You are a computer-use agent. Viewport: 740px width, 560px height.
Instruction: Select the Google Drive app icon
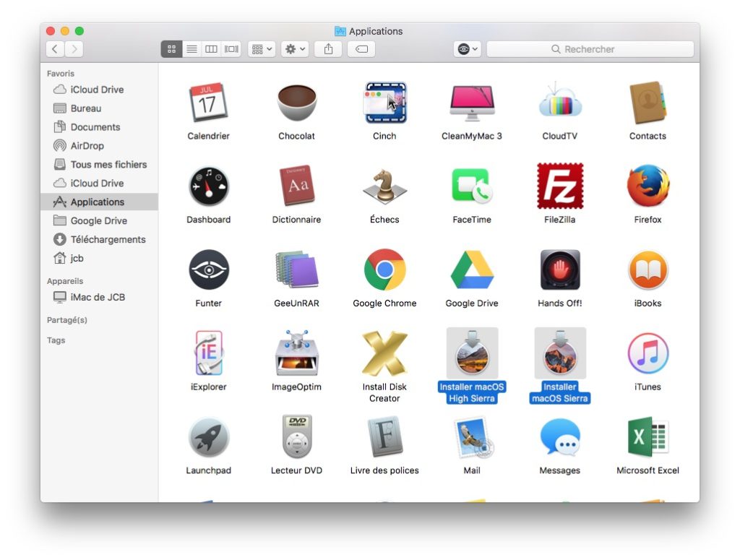tap(472, 270)
